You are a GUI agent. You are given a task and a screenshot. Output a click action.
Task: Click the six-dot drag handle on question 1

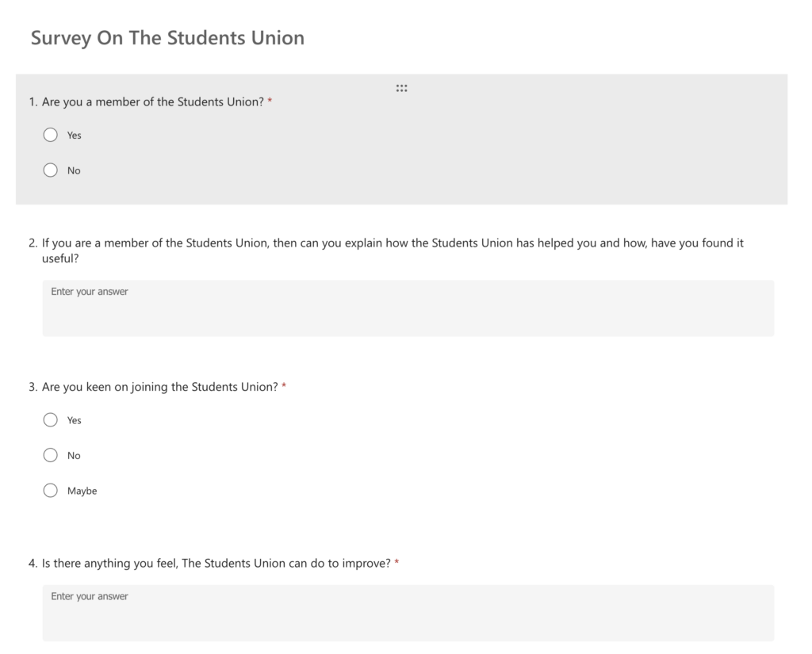[401, 89]
